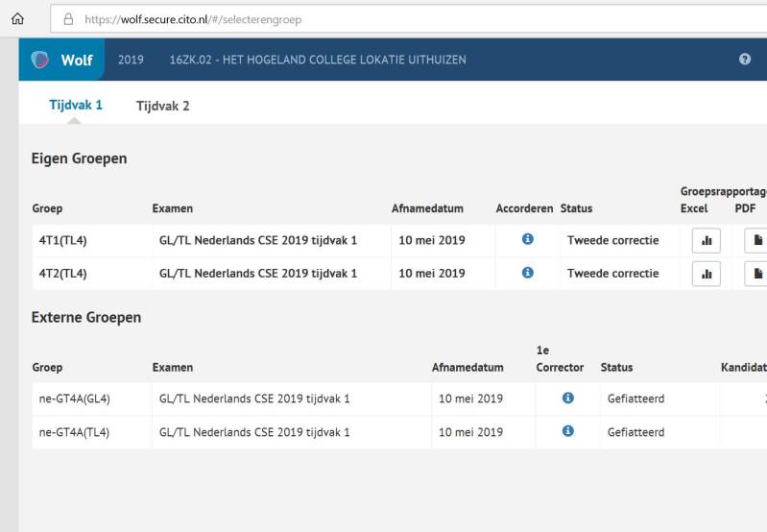Screen dimensions: 767x532
Task: Show 1e Corrector info for ne-GT4A(GL4)
Action: point(567,398)
